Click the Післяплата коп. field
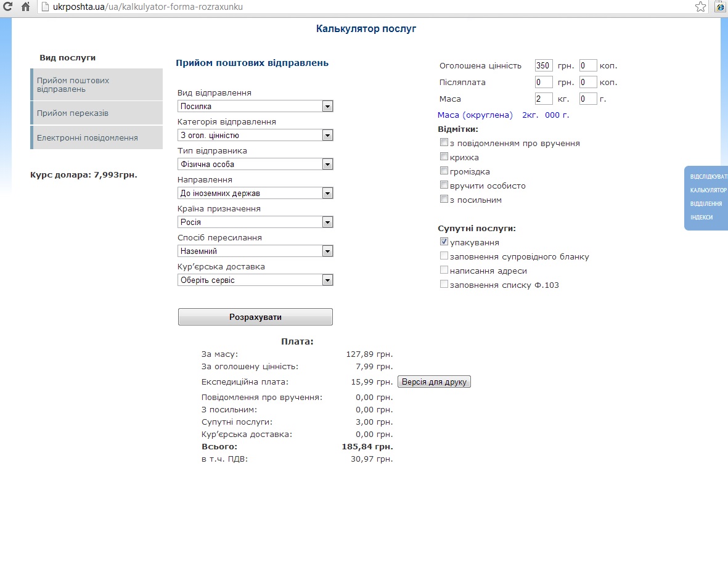 pos(588,82)
